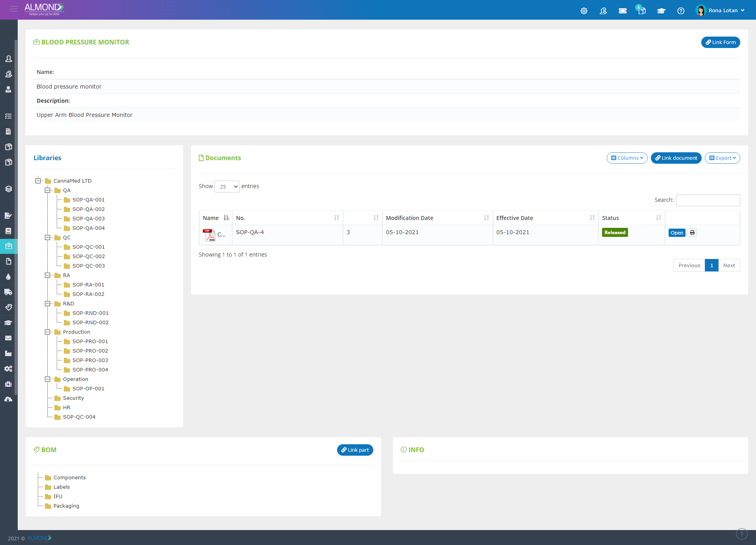Click the graduation cap training icon in top bar

[x=661, y=11]
